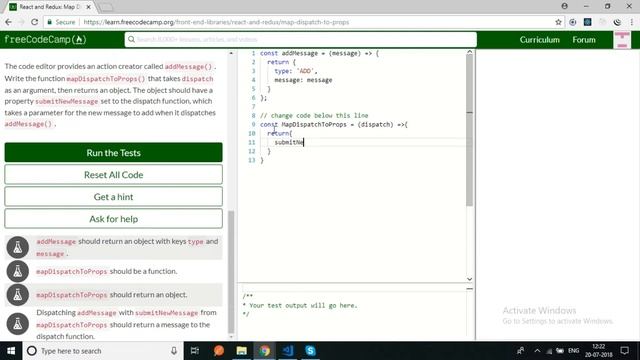Open the Curriculum link
The width and height of the screenshot is (640, 360).
[x=540, y=40]
